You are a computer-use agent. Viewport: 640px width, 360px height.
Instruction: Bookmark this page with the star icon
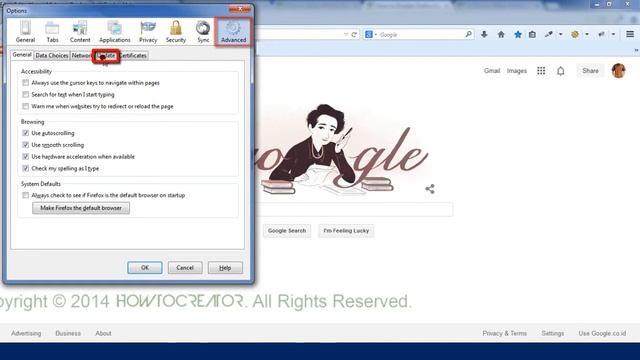click(518, 35)
